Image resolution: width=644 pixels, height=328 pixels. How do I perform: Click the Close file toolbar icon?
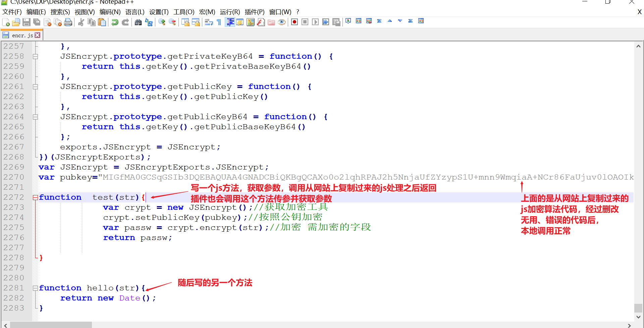tap(47, 22)
